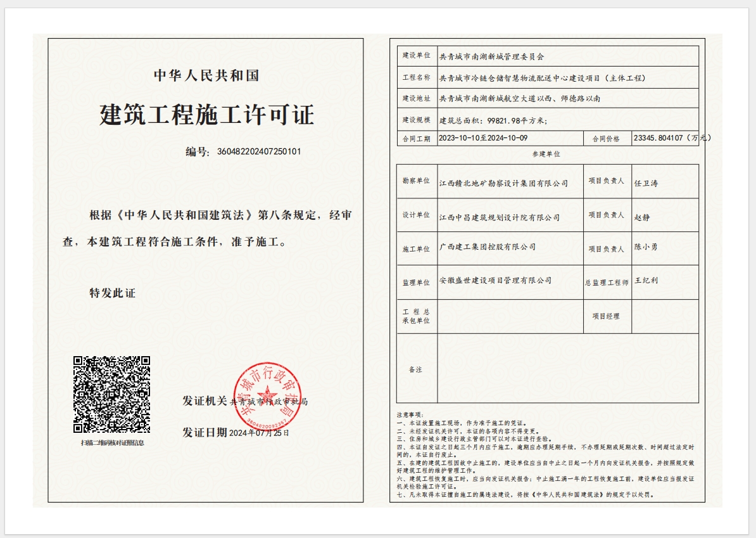
Task: Click the designer 江西中昌建筑规划设计院有限公司
Action: click(x=500, y=217)
